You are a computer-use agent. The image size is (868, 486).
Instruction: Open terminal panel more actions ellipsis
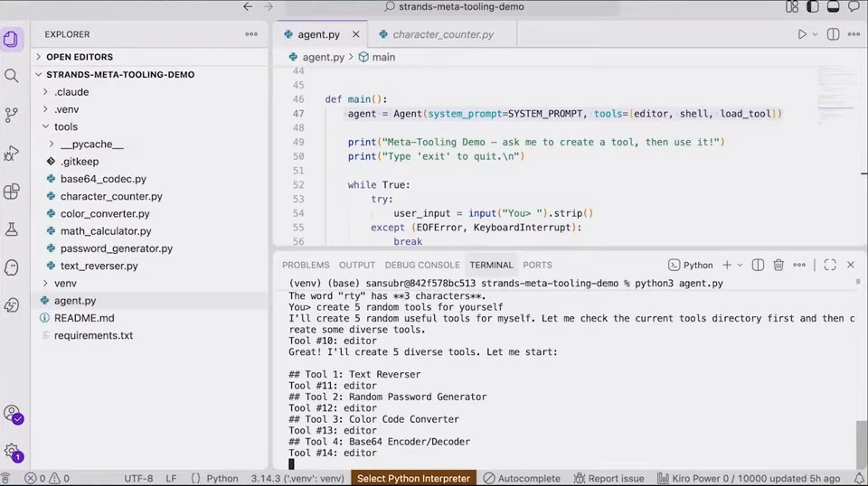(x=799, y=265)
